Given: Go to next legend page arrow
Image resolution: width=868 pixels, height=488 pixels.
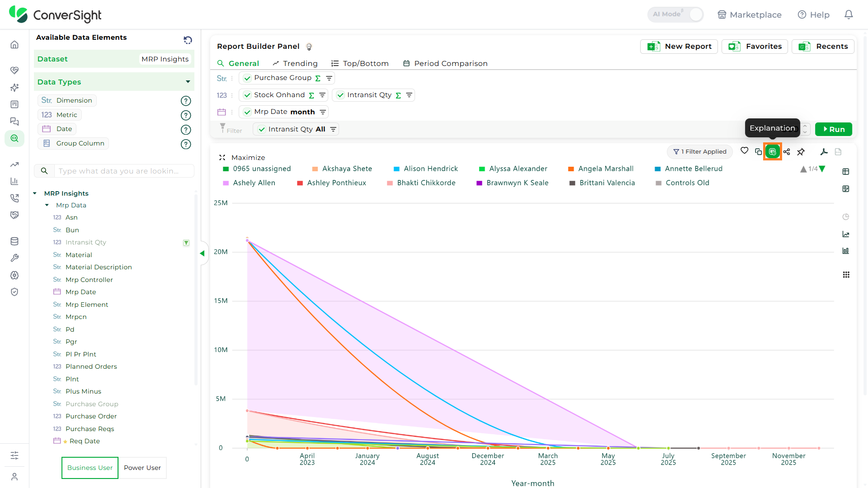Looking at the screenshot, I should 822,169.
